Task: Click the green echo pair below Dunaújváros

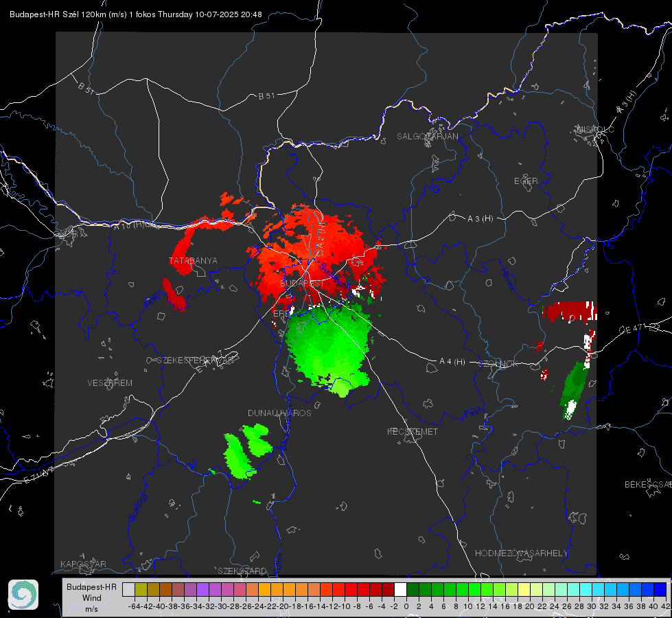Action: point(247,450)
